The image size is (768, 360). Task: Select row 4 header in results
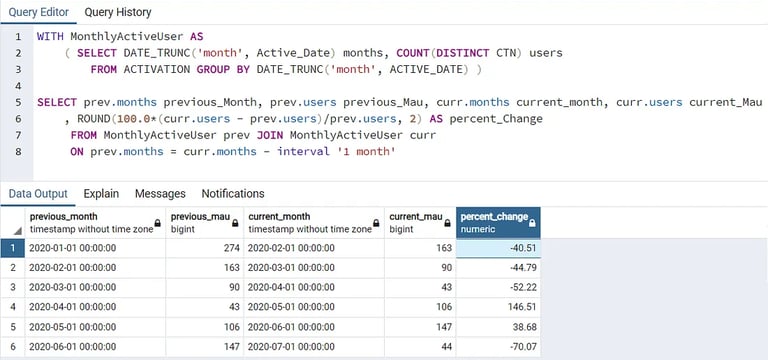point(13,307)
